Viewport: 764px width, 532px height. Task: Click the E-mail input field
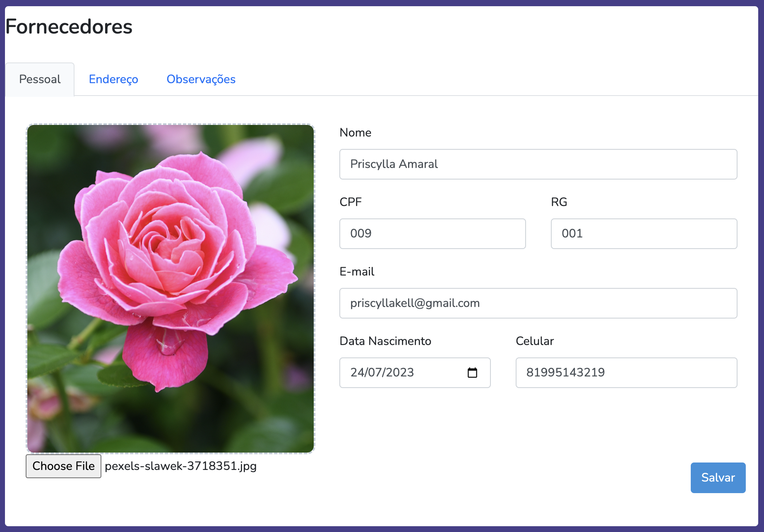point(538,303)
